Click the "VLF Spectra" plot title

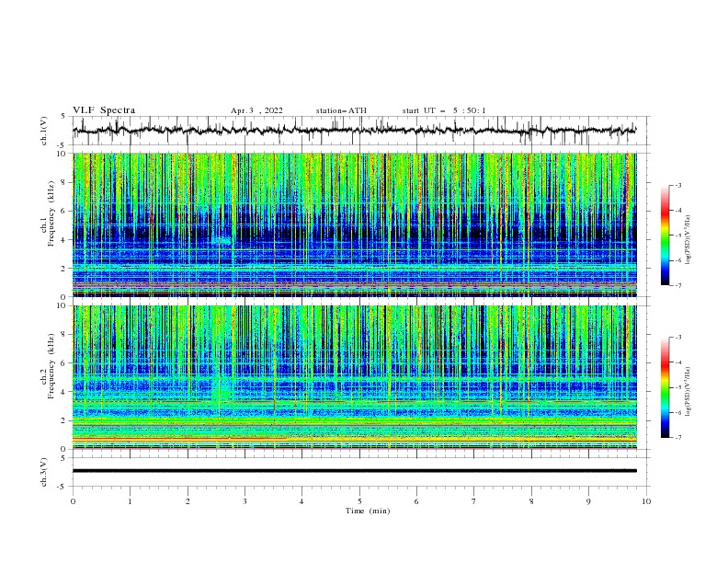[104, 110]
